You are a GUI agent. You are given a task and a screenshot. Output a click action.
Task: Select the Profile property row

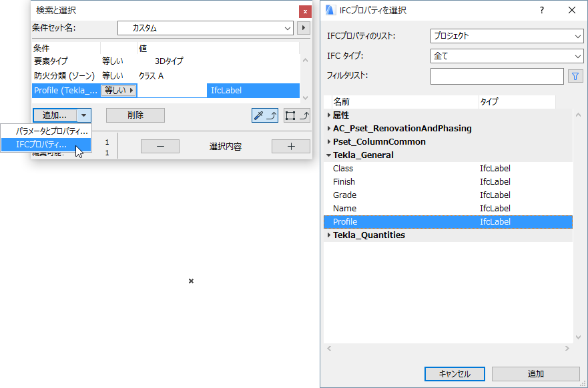[448, 222]
